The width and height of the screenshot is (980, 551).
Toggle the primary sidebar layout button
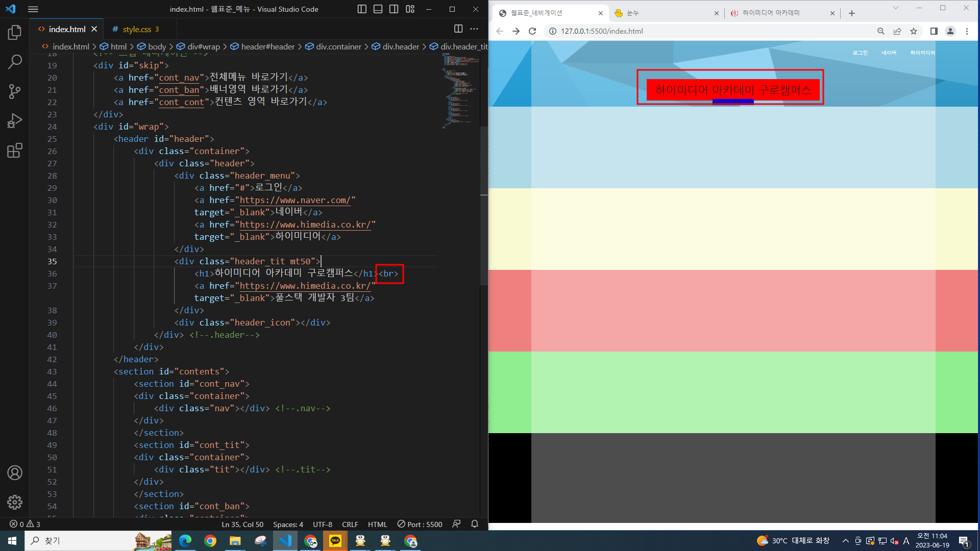tap(362, 9)
